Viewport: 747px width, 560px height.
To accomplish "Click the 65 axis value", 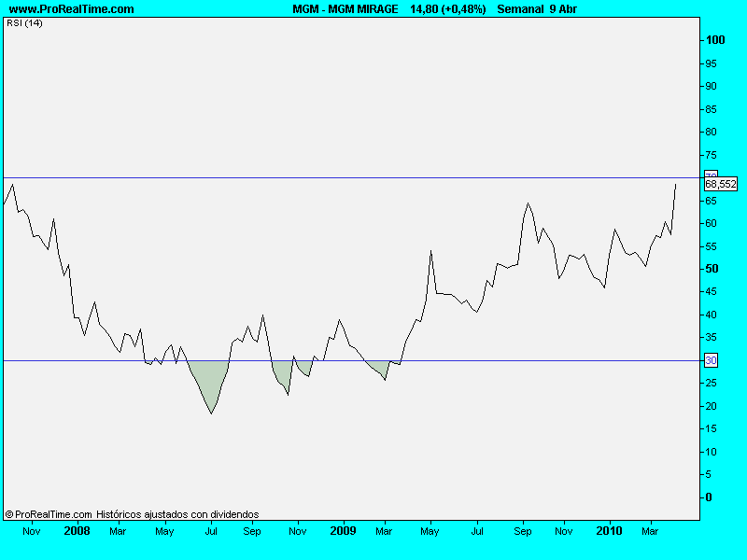I will point(711,201).
